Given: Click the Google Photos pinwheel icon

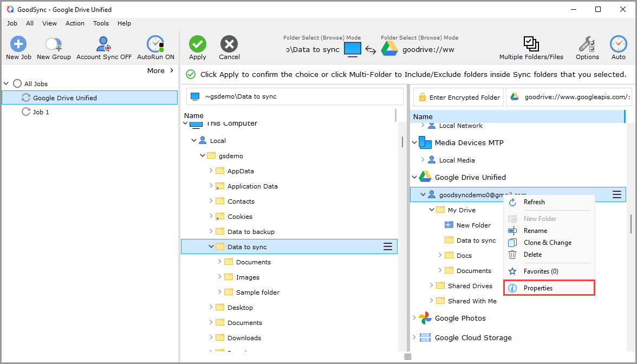Looking at the screenshot, I should click(x=425, y=318).
